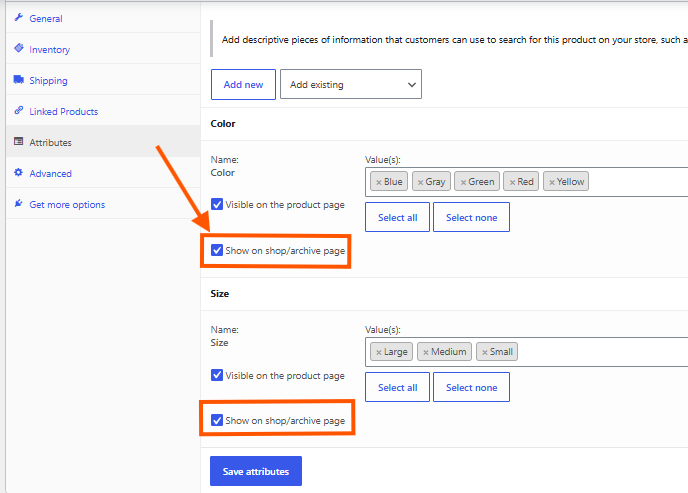
Task: Click Select none for Color values
Action: [471, 217]
